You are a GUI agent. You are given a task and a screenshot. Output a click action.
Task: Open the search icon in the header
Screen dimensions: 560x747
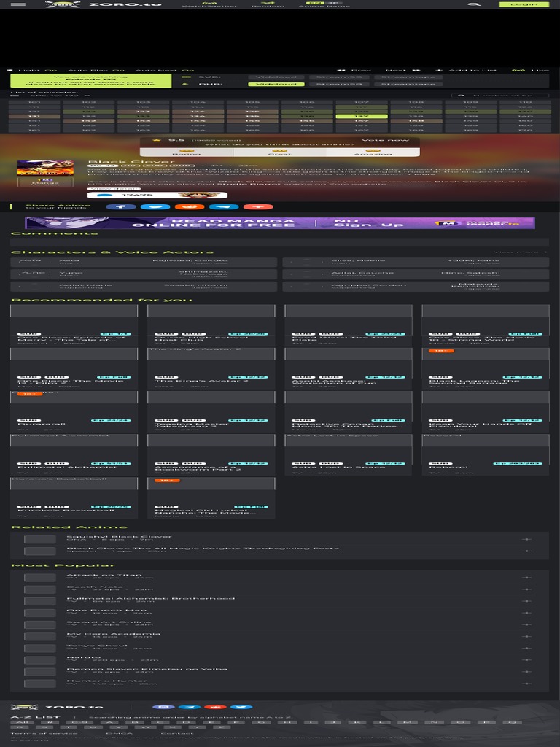473,4
